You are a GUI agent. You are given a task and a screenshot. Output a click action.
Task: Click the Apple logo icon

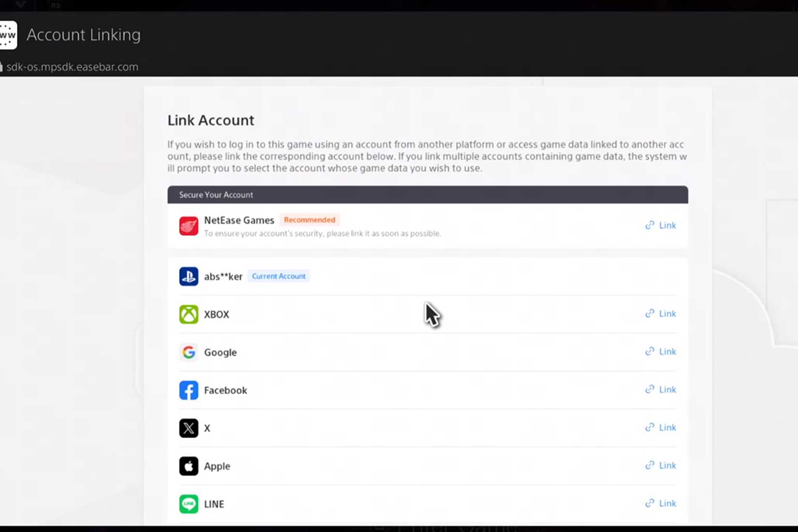point(189,466)
